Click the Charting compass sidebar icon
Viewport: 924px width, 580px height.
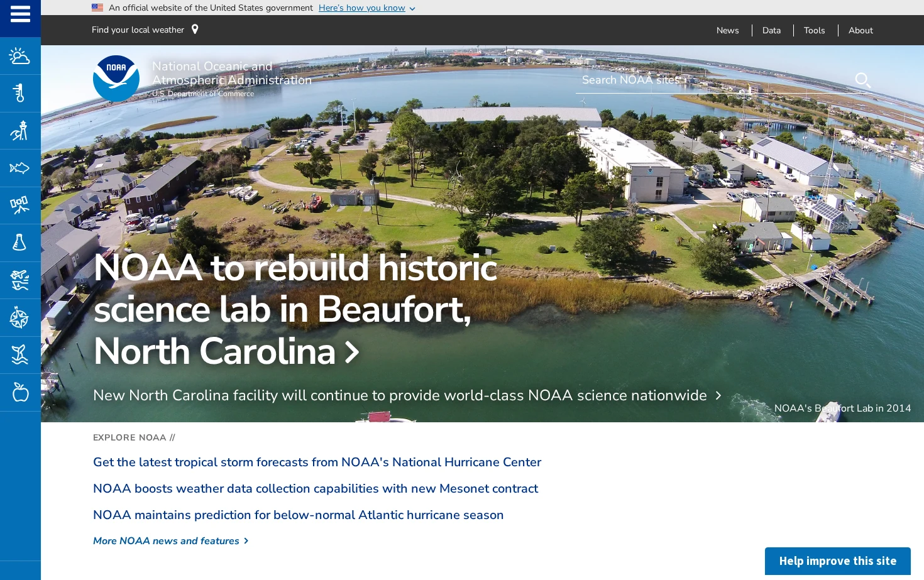pos(19,318)
